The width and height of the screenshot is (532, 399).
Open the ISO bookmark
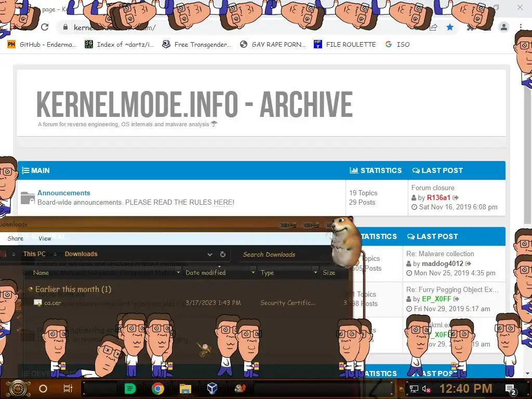tap(397, 45)
